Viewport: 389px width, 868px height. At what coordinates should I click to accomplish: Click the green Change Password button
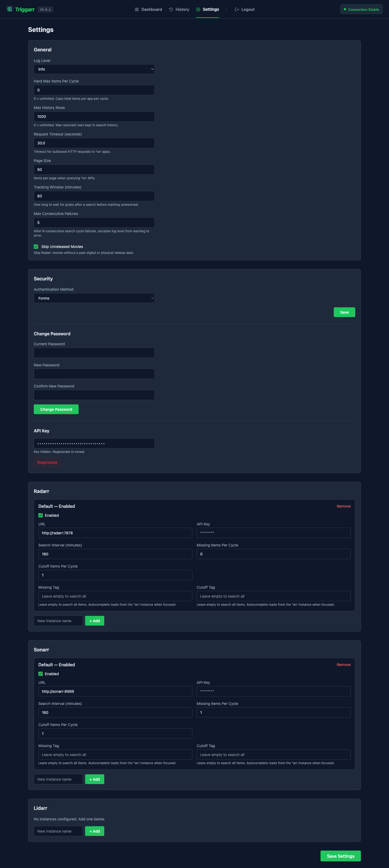pos(56,409)
